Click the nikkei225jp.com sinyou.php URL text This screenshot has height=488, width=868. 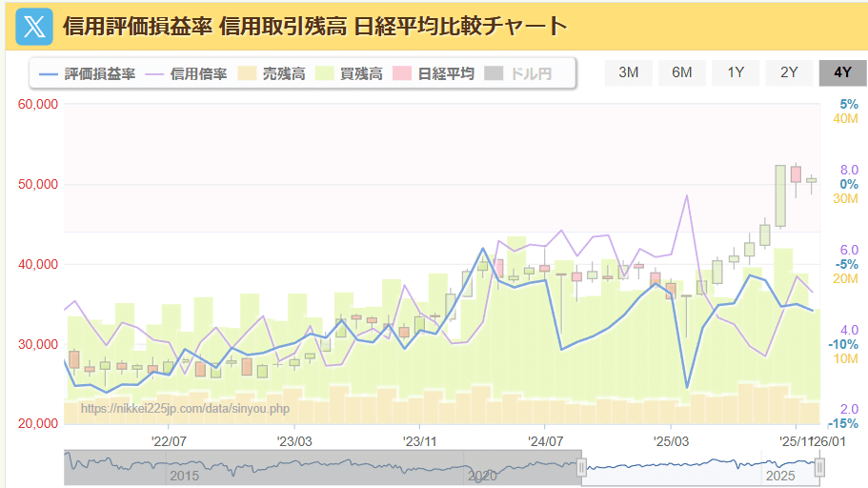pyautogui.click(x=185, y=408)
